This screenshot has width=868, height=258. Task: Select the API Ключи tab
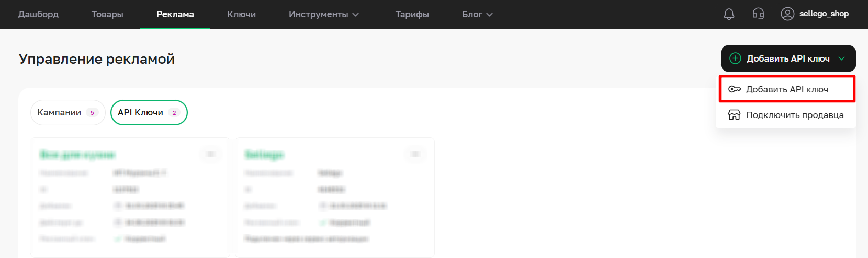149,113
